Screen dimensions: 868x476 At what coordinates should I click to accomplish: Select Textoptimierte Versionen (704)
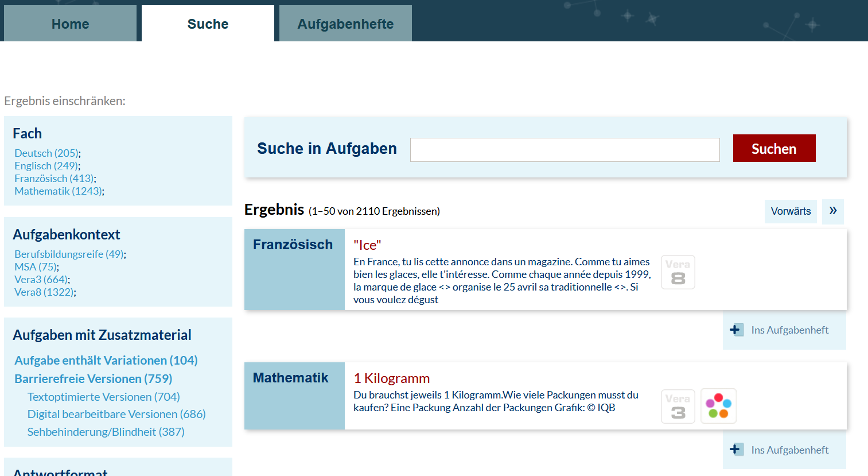pyautogui.click(x=104, y=397)
